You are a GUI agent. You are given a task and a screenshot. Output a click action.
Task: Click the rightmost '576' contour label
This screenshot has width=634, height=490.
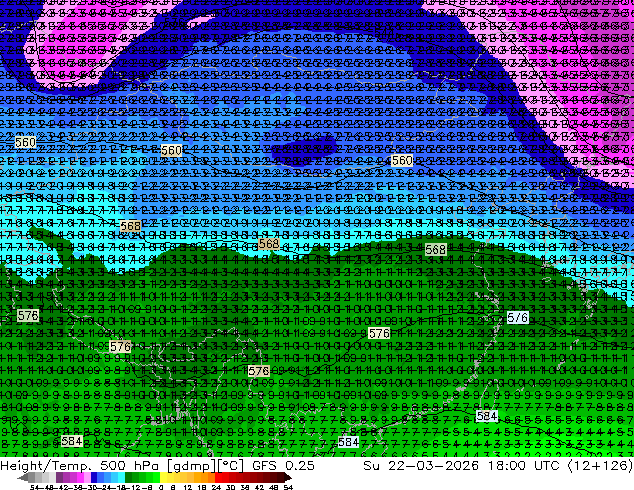click(x=518, y=317)
